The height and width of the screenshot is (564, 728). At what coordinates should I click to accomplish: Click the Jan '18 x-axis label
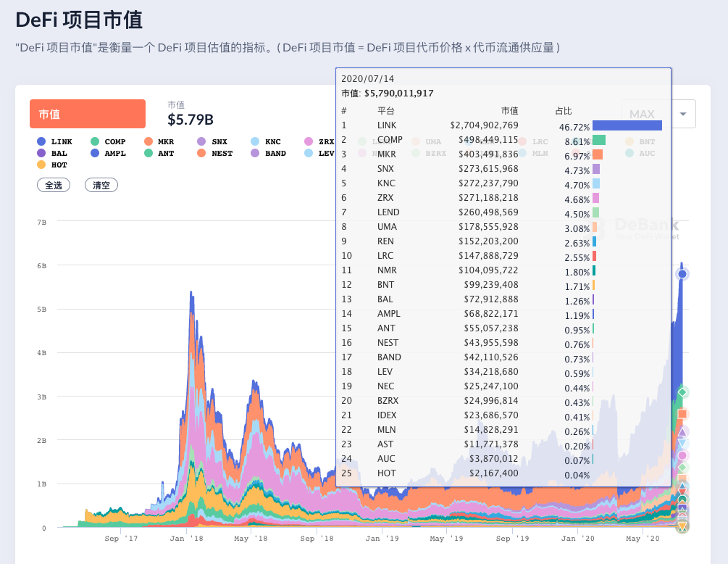click(186, 539)
